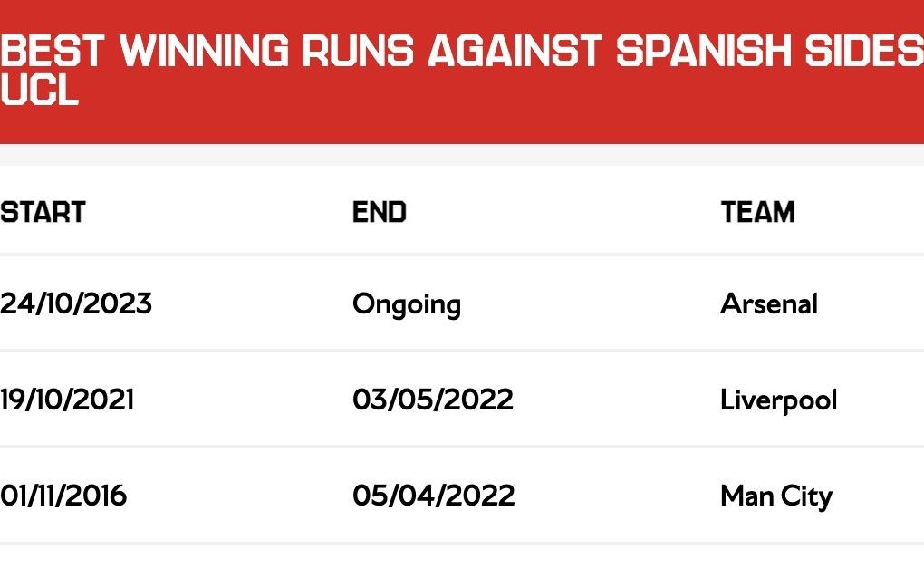
Task: Click the 01/11/2016 start date
Action: 63,496
